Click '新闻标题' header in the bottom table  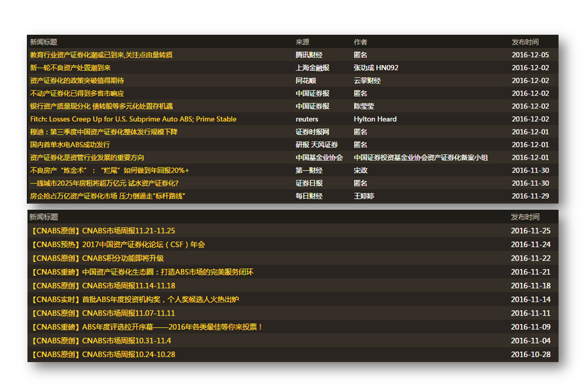(x=44, y=217)
